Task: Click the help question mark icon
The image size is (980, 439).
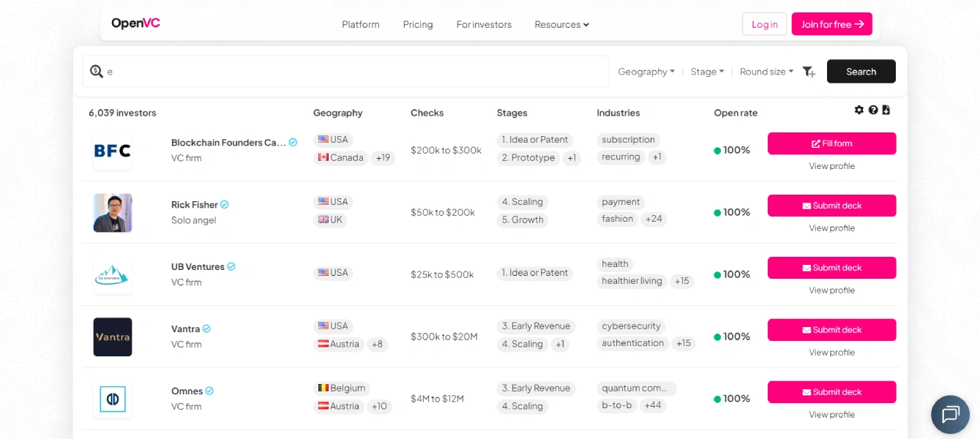Action: pos(873,110)
